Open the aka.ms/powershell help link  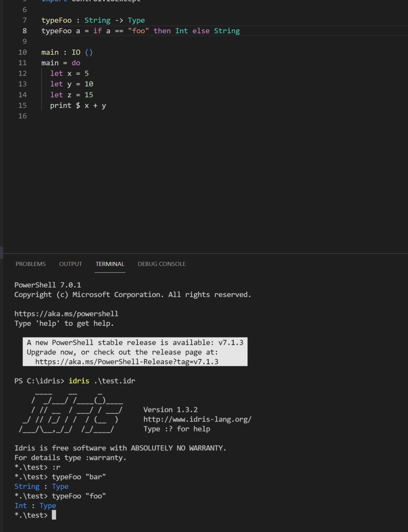pos(66,314)
